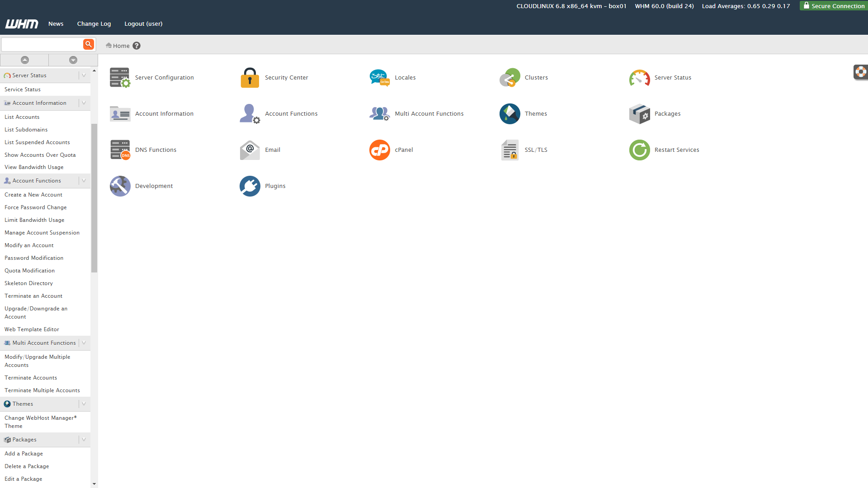Select the Packages sidebar header

tap(24, 440)
